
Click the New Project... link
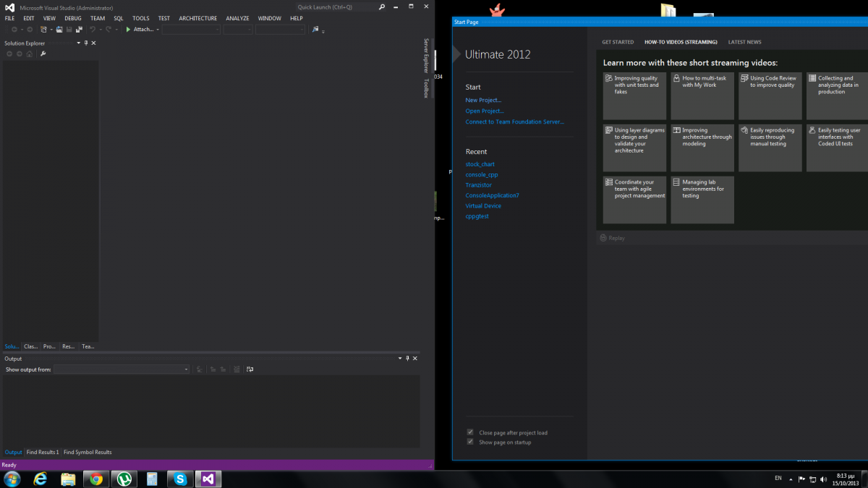pos(483,100)
